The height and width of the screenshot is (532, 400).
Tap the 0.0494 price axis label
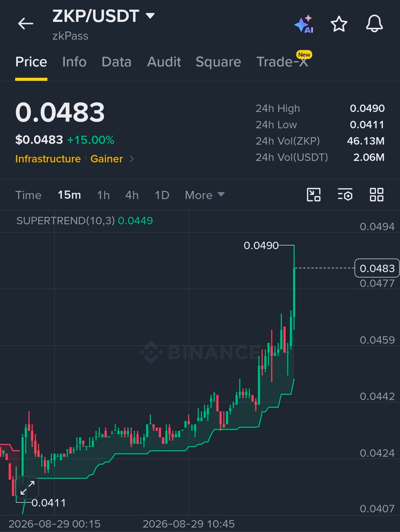(377, 227)
